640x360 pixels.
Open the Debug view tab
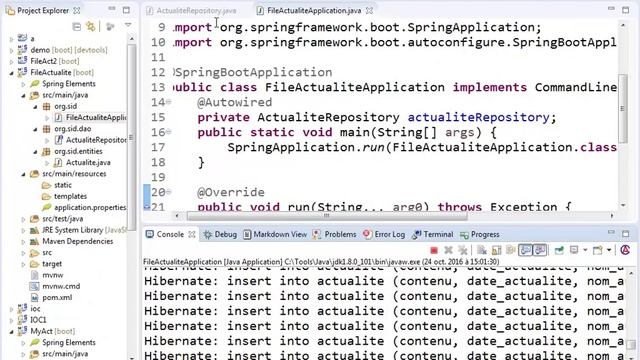[x=220, y=234]
